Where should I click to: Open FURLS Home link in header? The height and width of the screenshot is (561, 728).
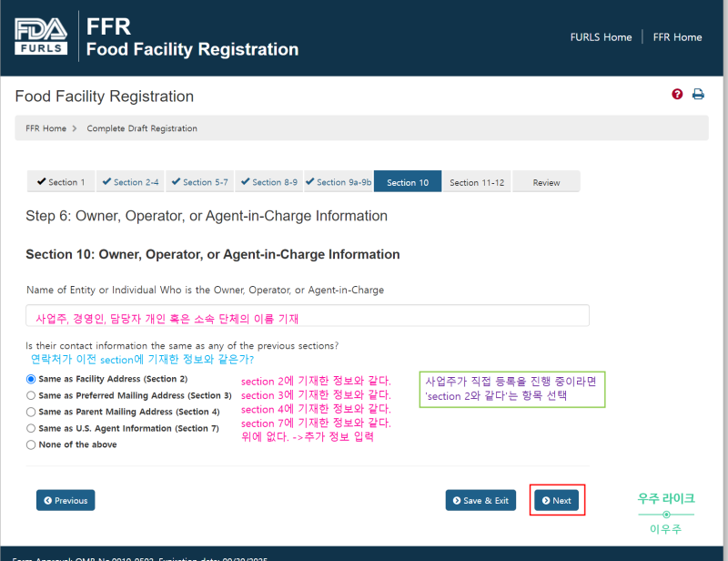[601, 37]
